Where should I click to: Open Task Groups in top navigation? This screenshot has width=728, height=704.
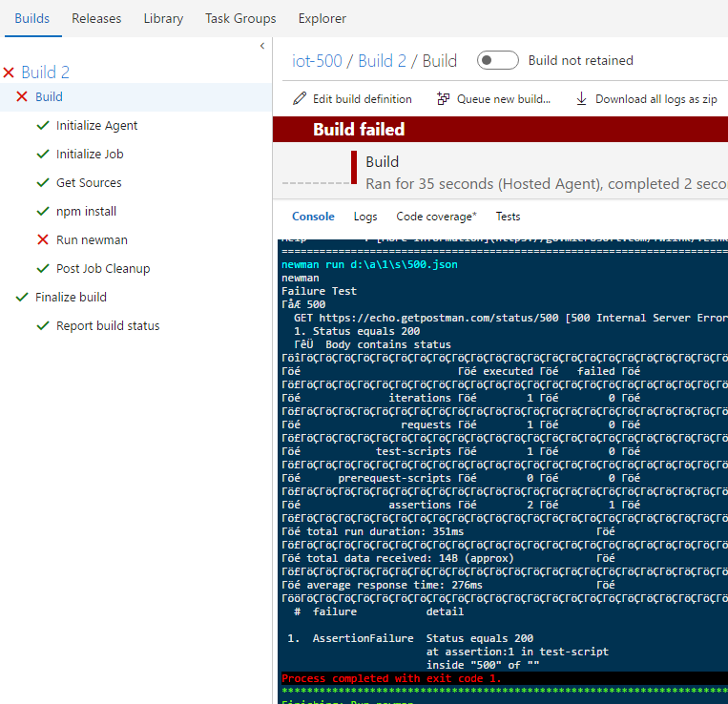tap(240, 18)
